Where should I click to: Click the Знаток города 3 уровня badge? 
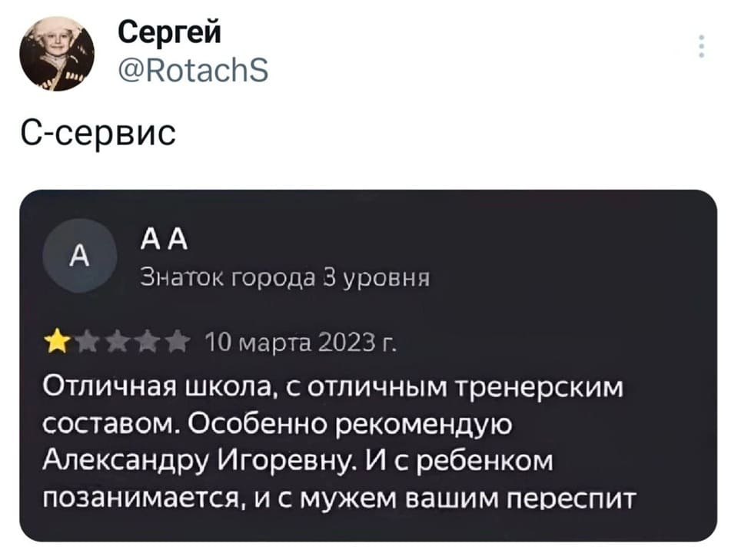pos(284,277)
